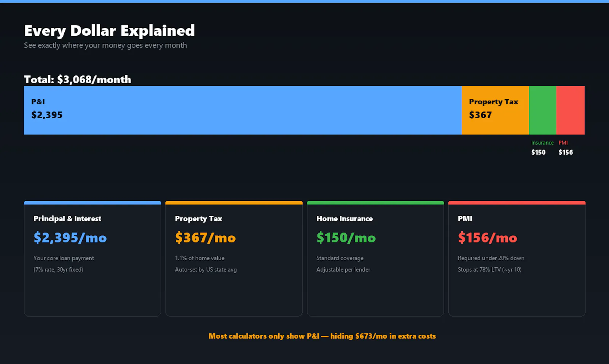Click 'Your core loan payment' text
609x364 pixels.
(64, 258)
